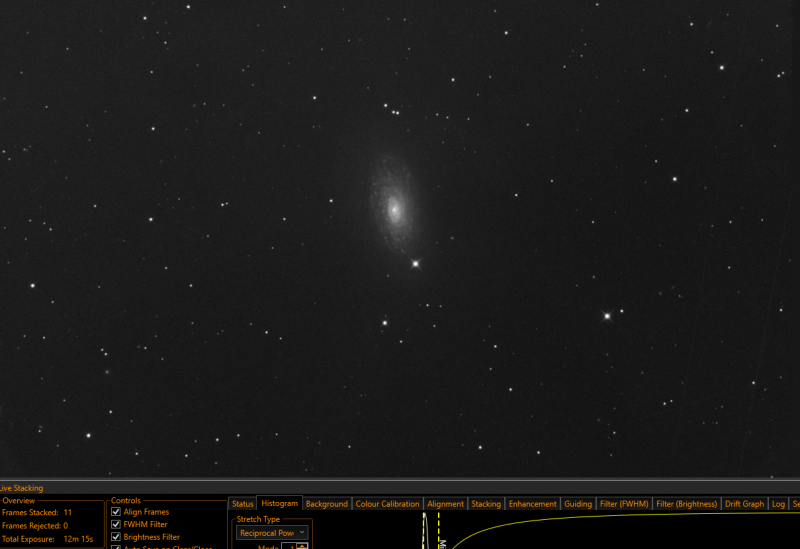Image resolution: width=800 pixels, height=549 pixels.
Task: Switch to the Status tab
Action: [x=242, y=504]
